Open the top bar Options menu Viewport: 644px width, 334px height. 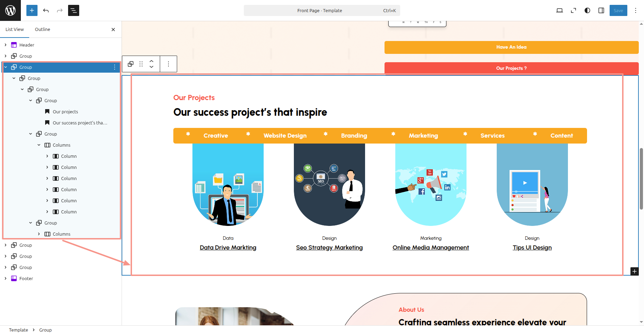click(636, 10)
